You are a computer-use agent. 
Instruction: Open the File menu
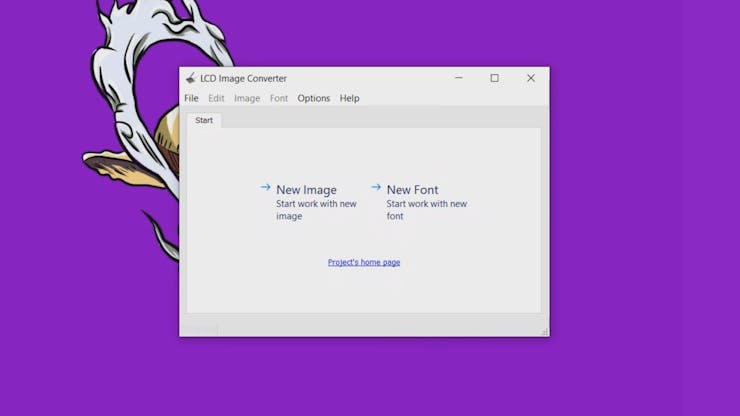coord(191,98)
